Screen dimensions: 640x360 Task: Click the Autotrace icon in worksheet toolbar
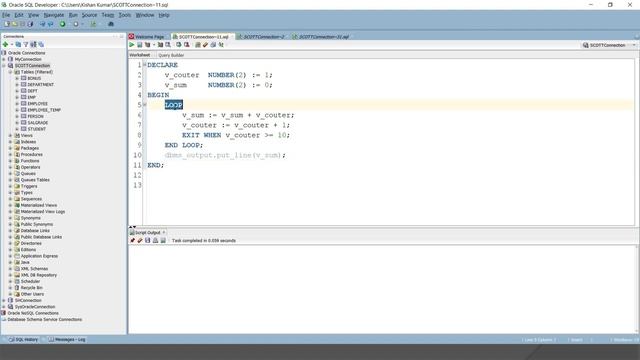click(x=160, y=44)
